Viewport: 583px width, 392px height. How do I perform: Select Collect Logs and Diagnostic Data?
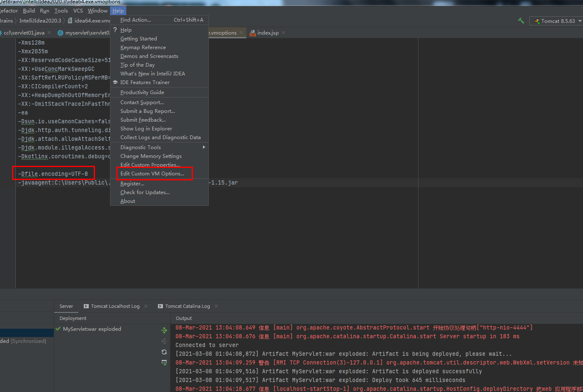coord(159,137)
